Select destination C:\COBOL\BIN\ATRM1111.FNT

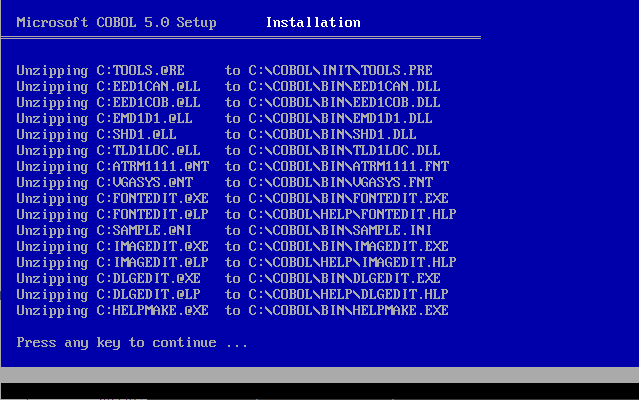coord(348,166)
